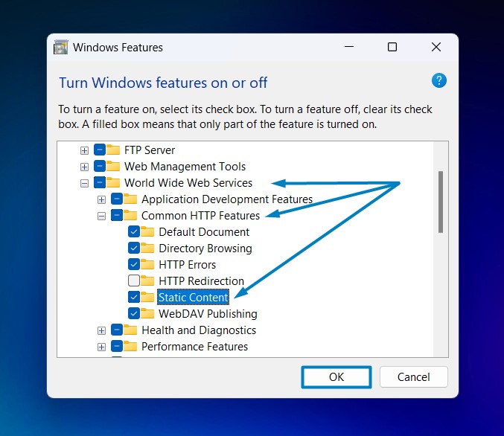Confirm changes with the OK button
This screenshot has height=436, width=504.
pyautogui.click(x=336, y=377)
